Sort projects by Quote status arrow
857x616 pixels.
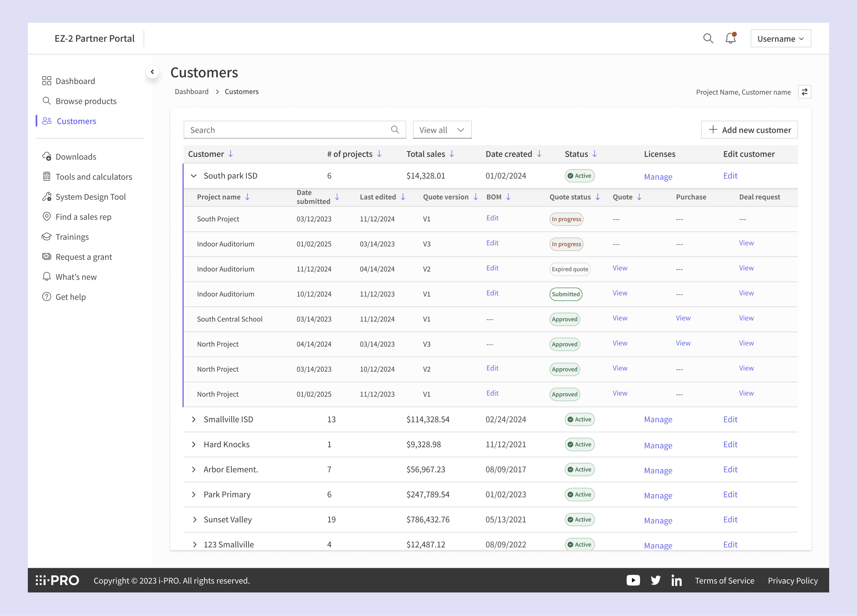pos(597,197)
